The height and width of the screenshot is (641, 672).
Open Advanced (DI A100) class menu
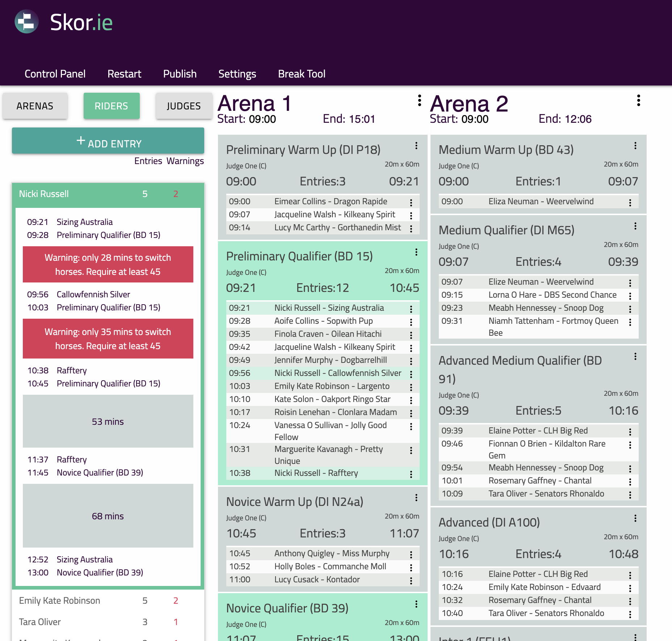[635, 518]
